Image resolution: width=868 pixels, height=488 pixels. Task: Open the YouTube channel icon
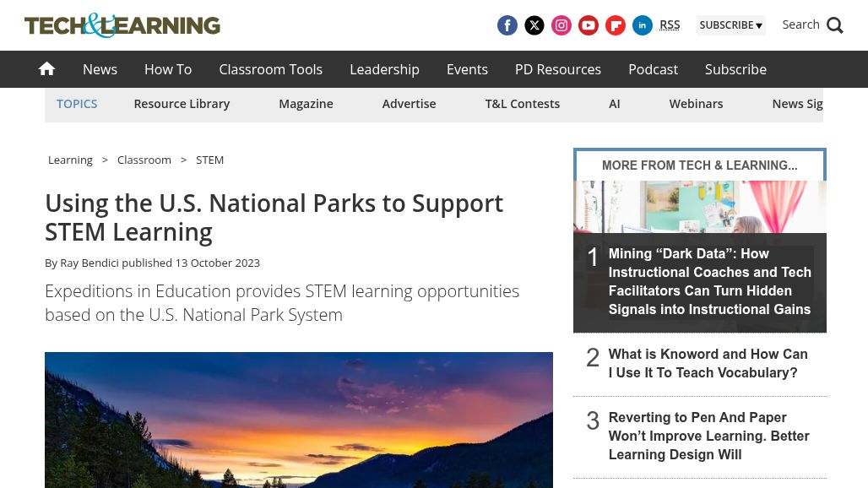tap(589, 25)
